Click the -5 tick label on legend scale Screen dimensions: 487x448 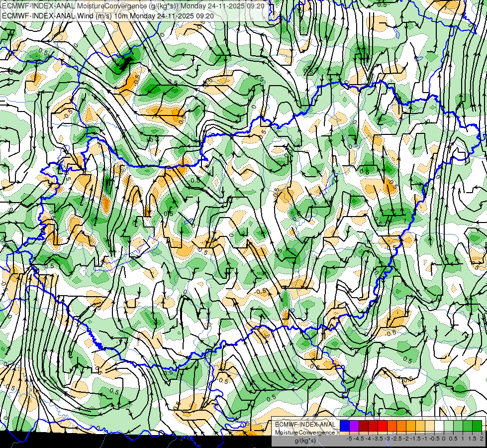(x=349, y=439)
